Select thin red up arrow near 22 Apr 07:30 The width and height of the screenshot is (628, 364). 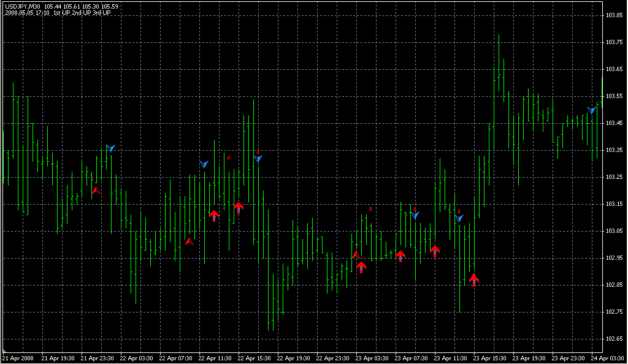coord(190,241)
